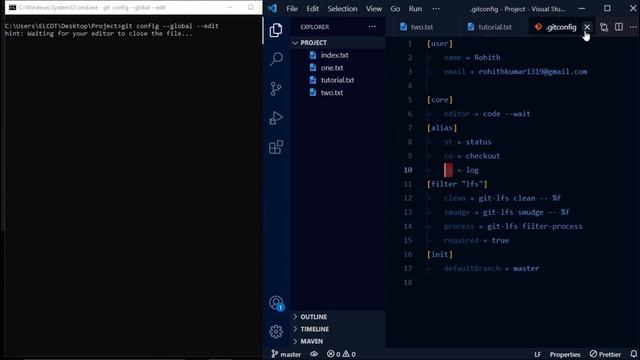Show more menu bar items ellipsis
This screenshot has width=640, height=360.
point(436,9)
